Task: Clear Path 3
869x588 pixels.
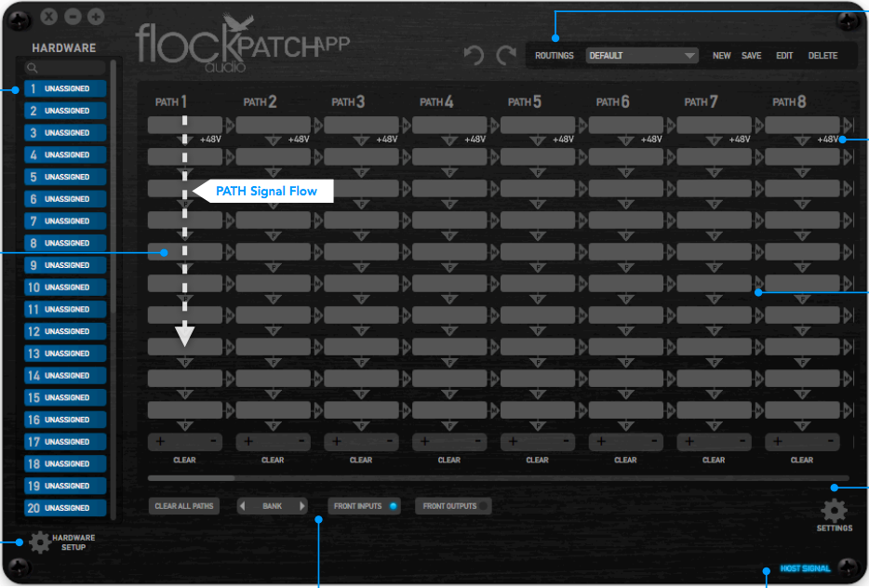Action: (x=361, y=460)
